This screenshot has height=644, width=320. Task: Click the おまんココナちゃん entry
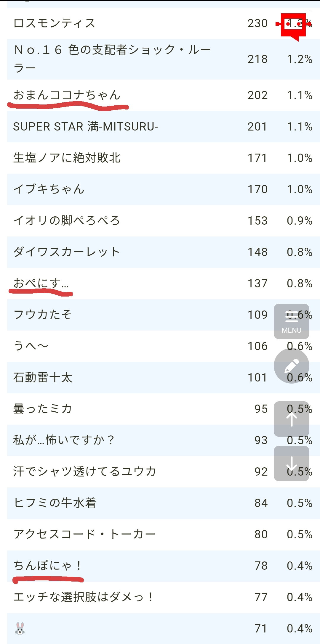tap(67, 95)
